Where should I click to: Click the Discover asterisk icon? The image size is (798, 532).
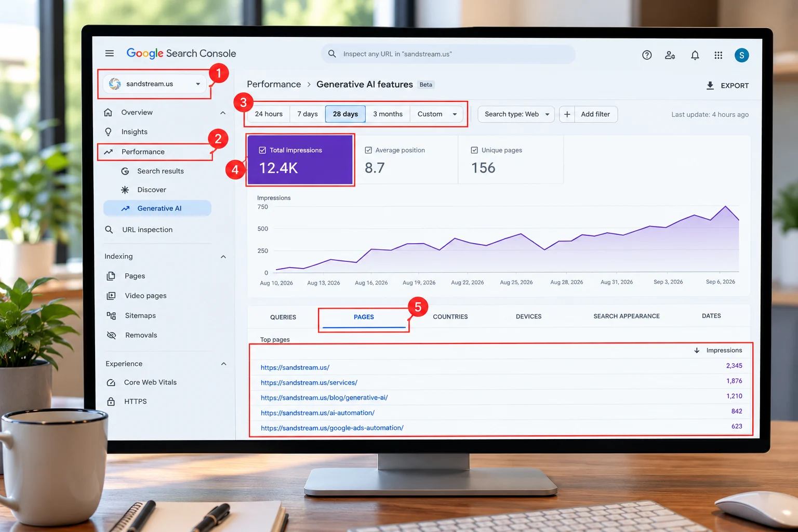(x=125, y=190)
